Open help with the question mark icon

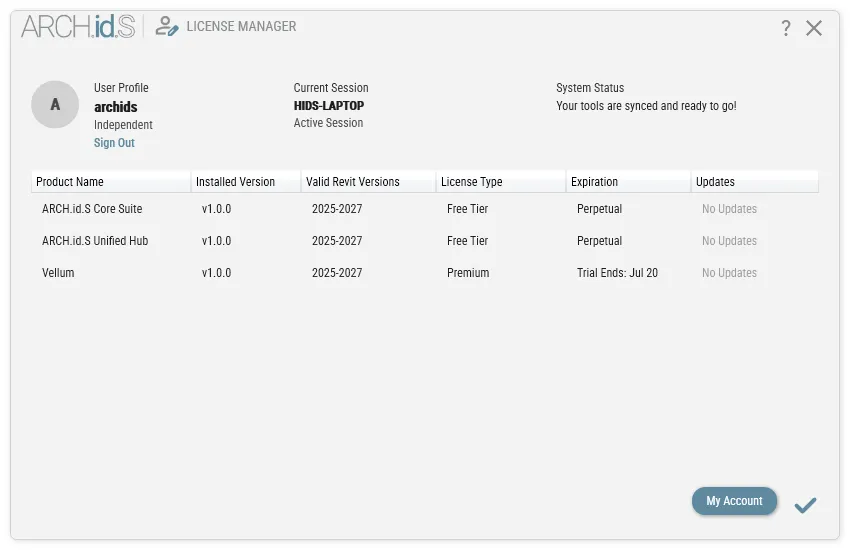pos(785,28)
